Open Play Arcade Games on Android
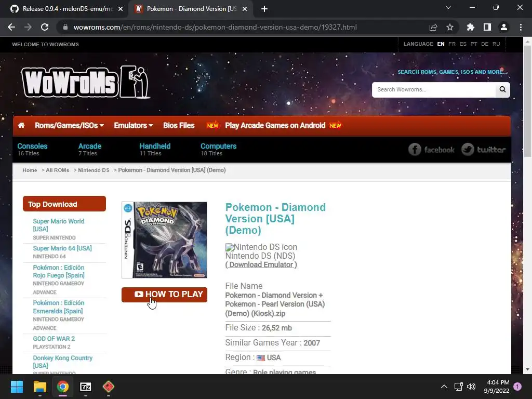The height and width of the screenshot is (399, 532). (275, 126)
